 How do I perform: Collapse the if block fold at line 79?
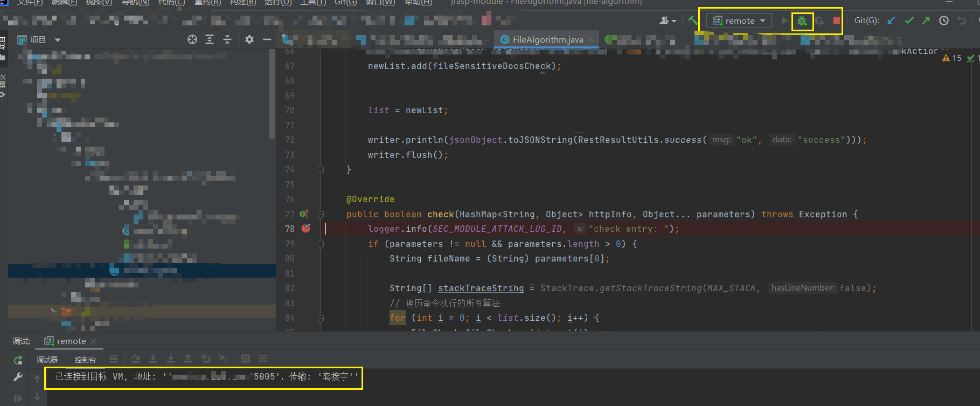coord(321,244)
